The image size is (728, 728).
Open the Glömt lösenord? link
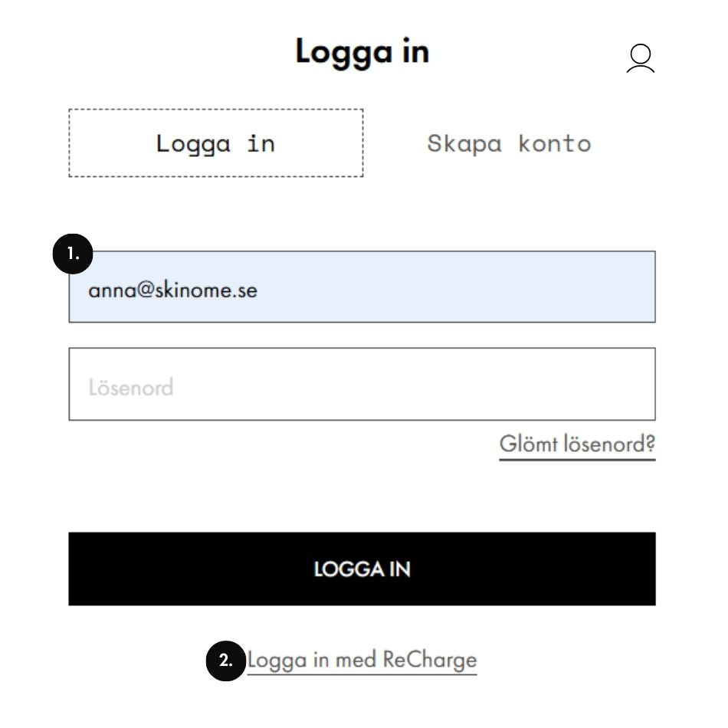click(x=577, y=444)
